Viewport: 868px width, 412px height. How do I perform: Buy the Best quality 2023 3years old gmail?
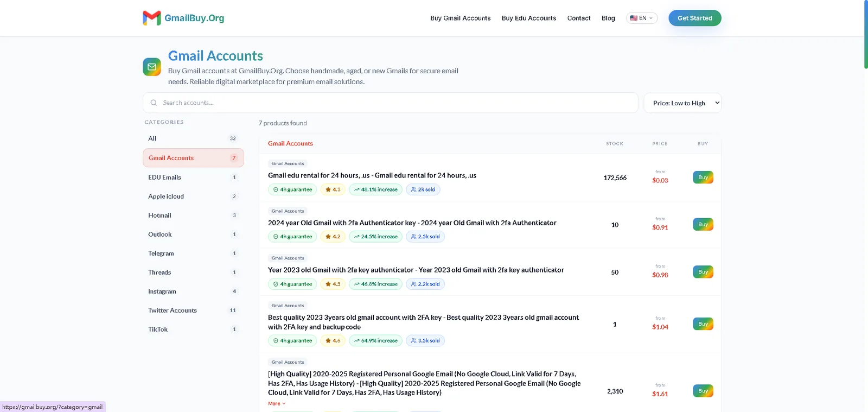(x=703, y=324)
